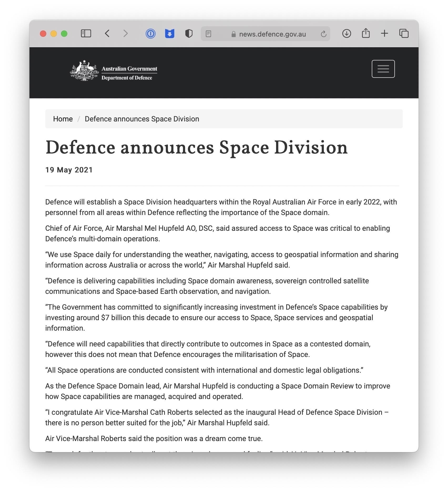Click the Home breadcrumb link
Screen dimensions: 448x491
tap(63, 119)
